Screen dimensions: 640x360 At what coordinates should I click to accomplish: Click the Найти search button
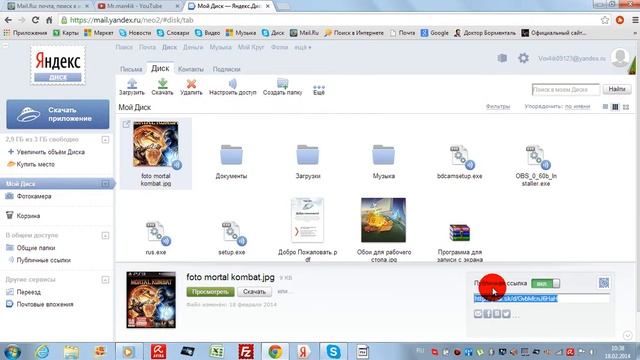[617, 89]
